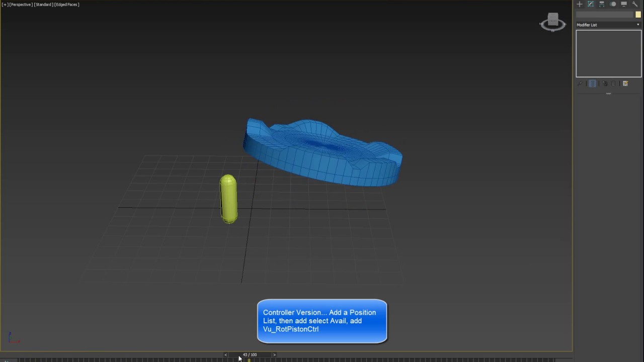Open the Create command panel tab
The height and width of the screenshot is (362, 644).
[x=580, y=4]
